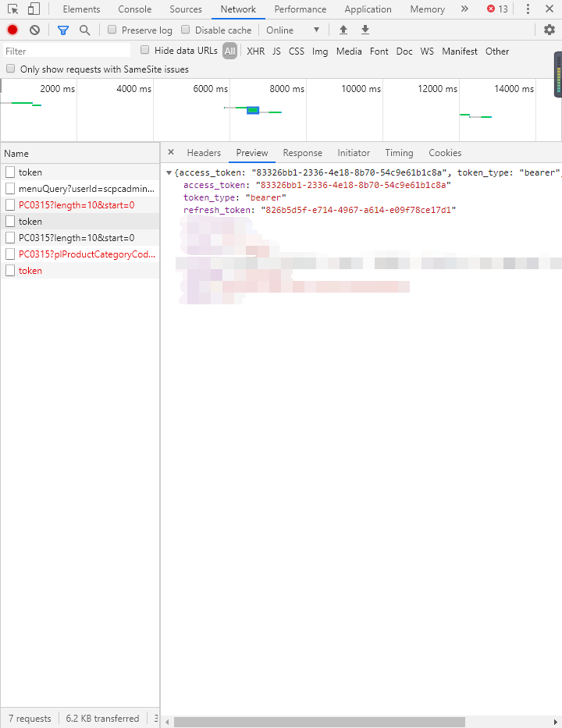
Task: Click the horizontal scrollbar thumb in preview
Action: point(319,722)
